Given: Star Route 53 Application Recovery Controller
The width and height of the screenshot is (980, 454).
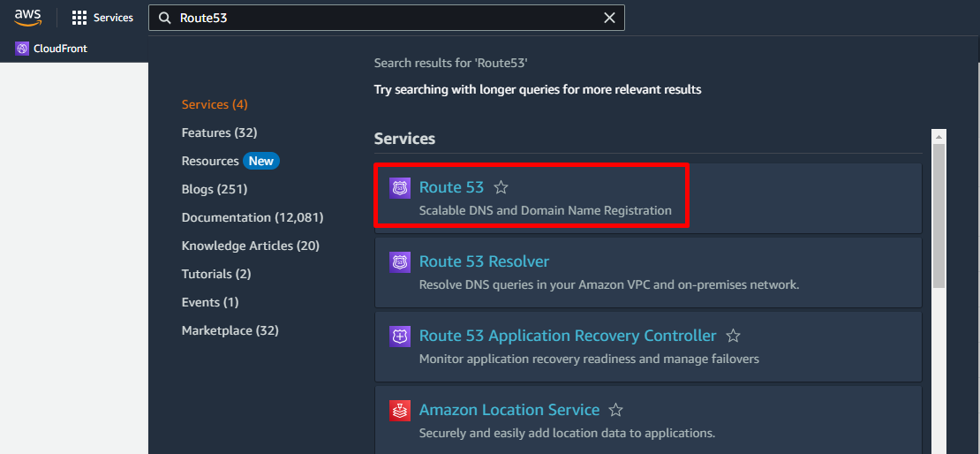Looking at the screenshot, I should click(733, 336).
